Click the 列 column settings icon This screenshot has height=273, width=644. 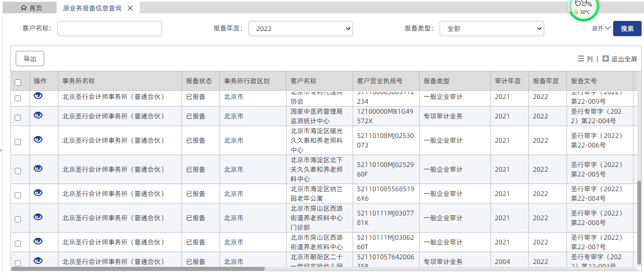pyautogui.click(x=581, y=59)
